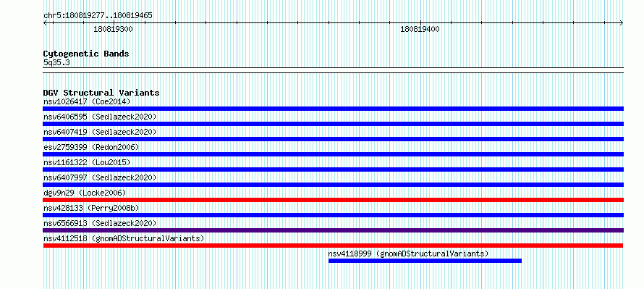Open nsv4118999 (gnomADStructuralVariants) label
Image resolution: width=644 pixels, height=289 pixels.
pyautogui.click(x=408, y=254)
